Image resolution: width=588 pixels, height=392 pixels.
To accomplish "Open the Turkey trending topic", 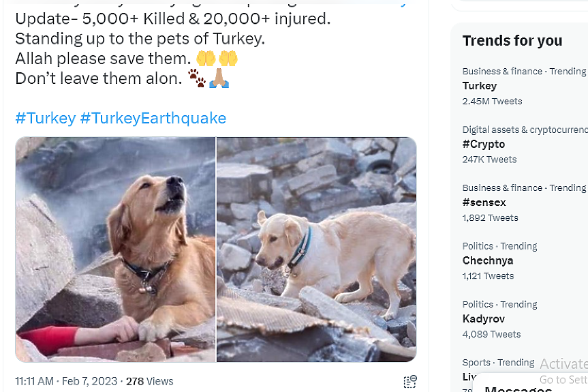I will pos(480,86).
